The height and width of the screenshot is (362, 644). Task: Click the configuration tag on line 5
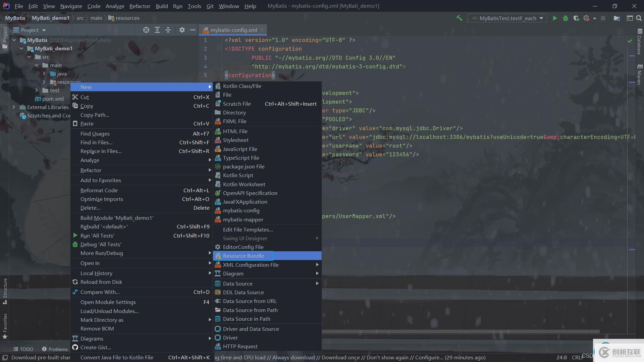click(250, 75)
